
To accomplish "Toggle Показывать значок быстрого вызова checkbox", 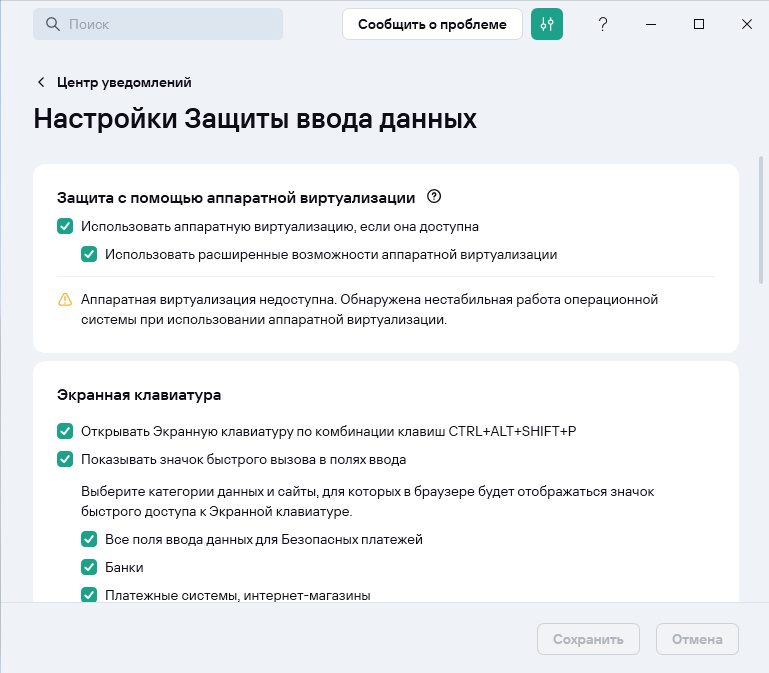I will click(x=65, y=459).
